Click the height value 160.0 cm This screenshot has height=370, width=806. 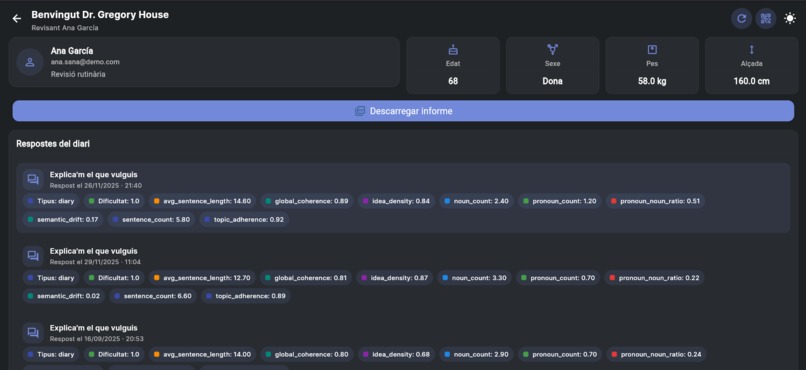pos(752,81)
